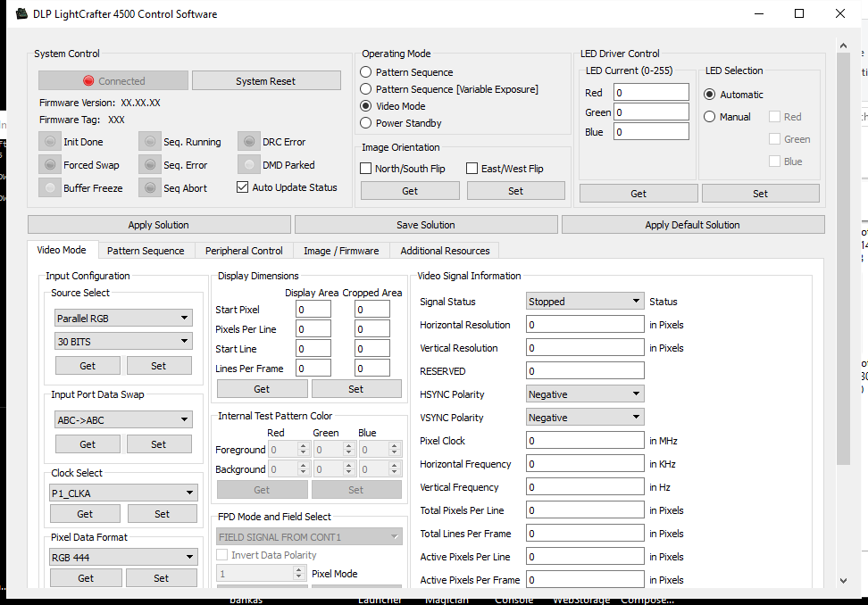Click the Seq. Error status indicator
868x605 pixels.
coord(149,165)
